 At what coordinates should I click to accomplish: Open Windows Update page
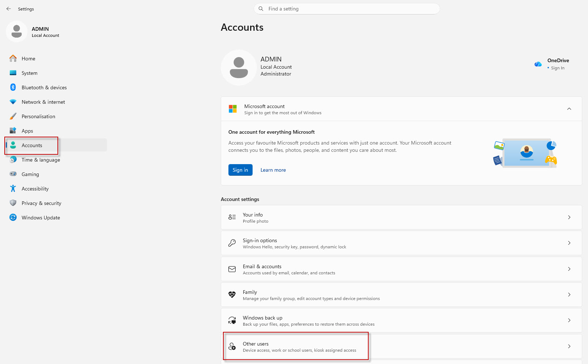click(56, 217)
